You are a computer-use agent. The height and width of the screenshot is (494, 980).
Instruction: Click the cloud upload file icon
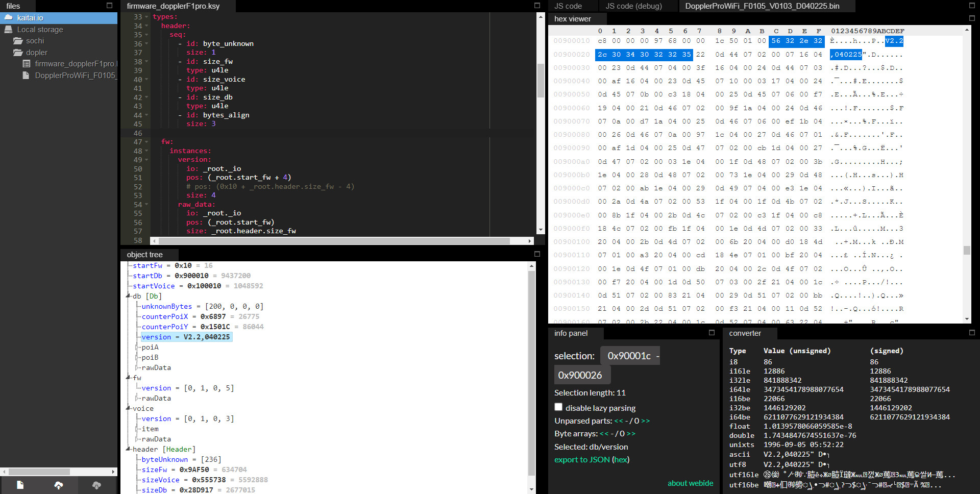59,485
